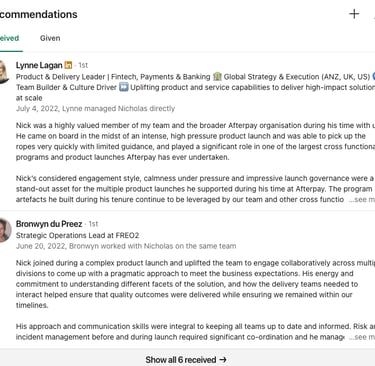
Task: Click the 1st degree badge beside Bronwyn
Action: [x=93, y=224]
